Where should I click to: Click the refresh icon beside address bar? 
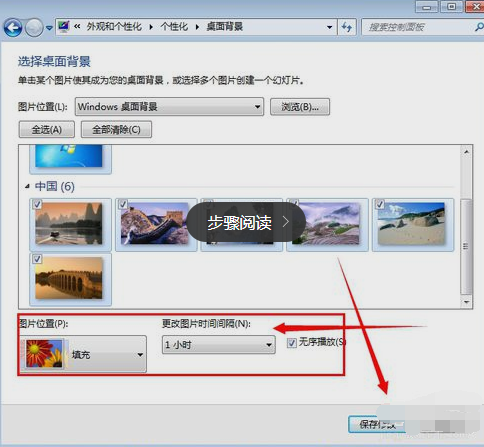[347, 27]
